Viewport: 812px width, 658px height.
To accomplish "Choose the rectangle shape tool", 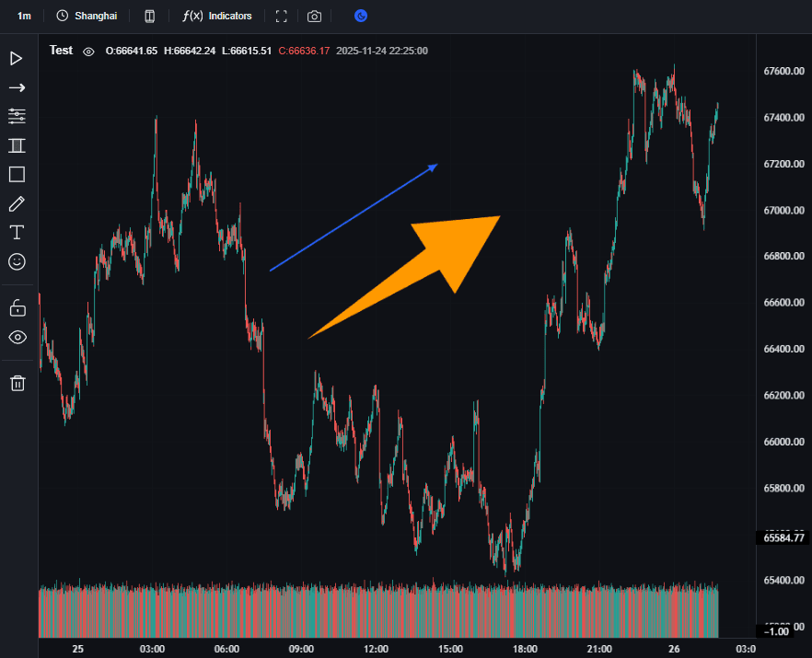I will point(17,174).
